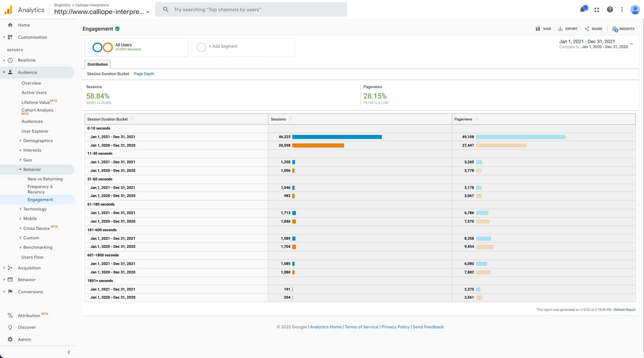
Task: Click the Share report icon
Action: [x=587, y=29]
